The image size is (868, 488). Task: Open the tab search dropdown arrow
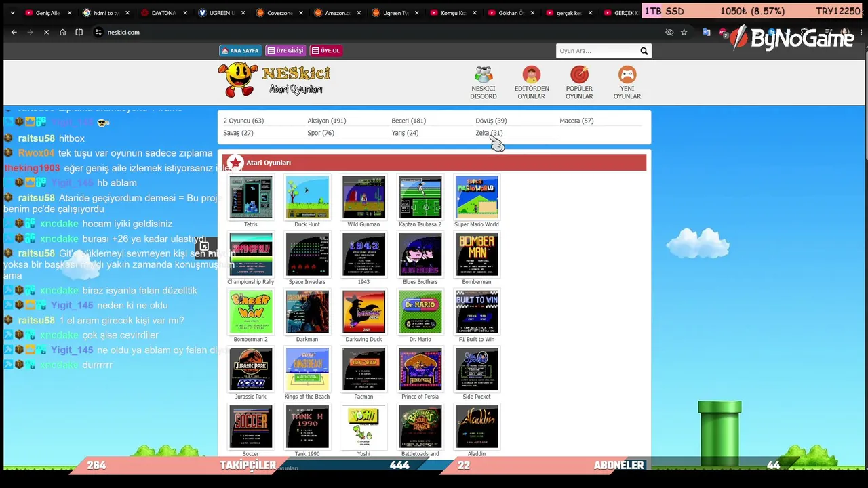pyautogui.click(x=12, y=13)
